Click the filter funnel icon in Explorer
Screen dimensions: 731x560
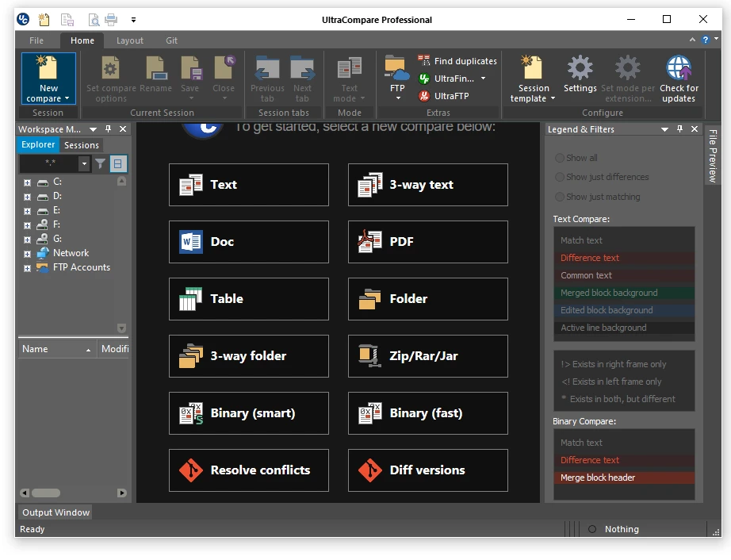101,164
